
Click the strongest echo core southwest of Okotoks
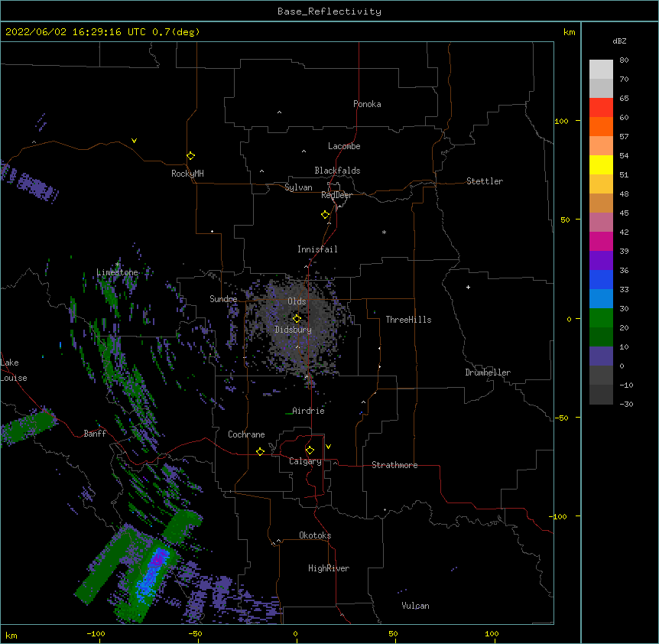click(157, 560)
